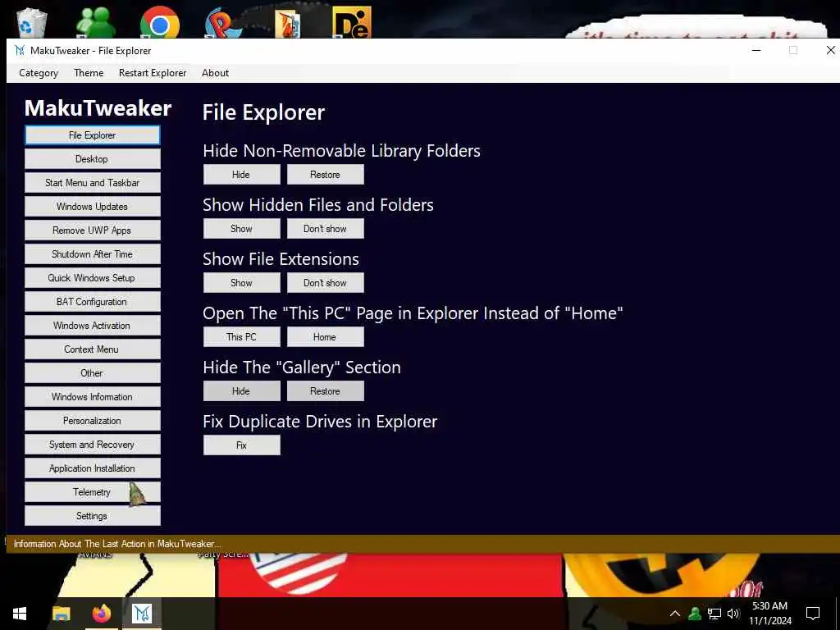Open the Personalization category

pos(92,421)
